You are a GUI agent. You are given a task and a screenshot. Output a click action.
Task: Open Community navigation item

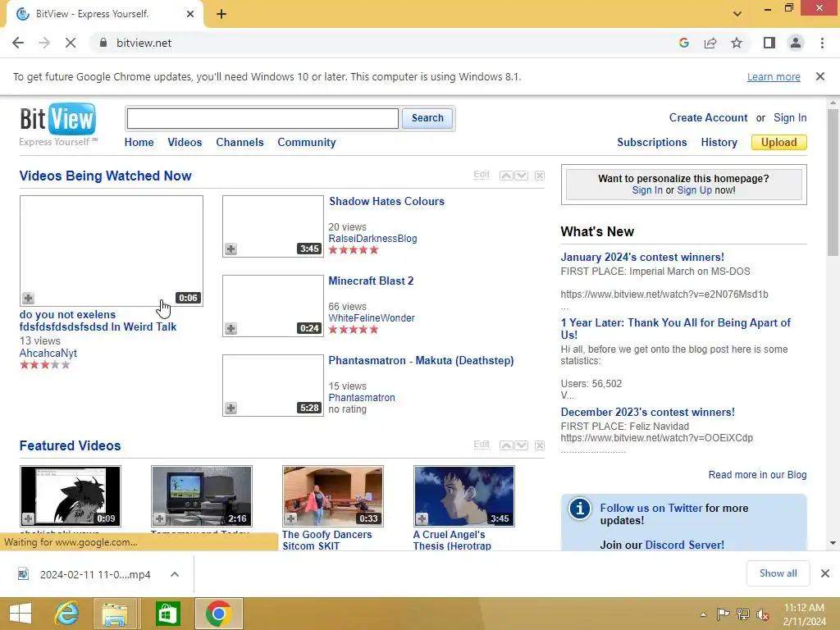(x=307, y=142)
